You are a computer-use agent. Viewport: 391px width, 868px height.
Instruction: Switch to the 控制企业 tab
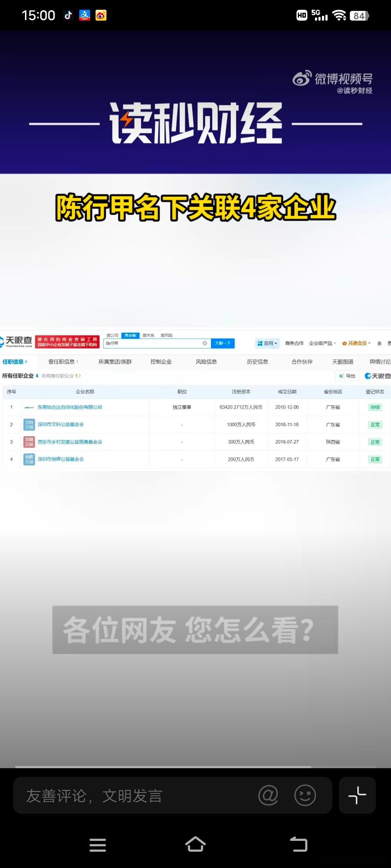point(161,362)
